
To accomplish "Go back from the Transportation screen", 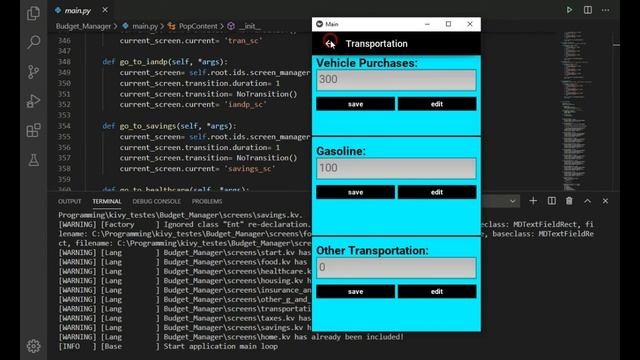I will [330, 43].
